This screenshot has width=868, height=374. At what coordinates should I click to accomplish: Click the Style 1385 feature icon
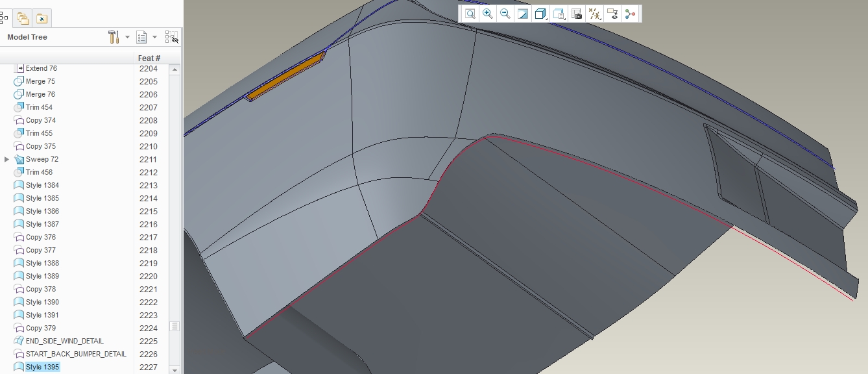point(19,198)
